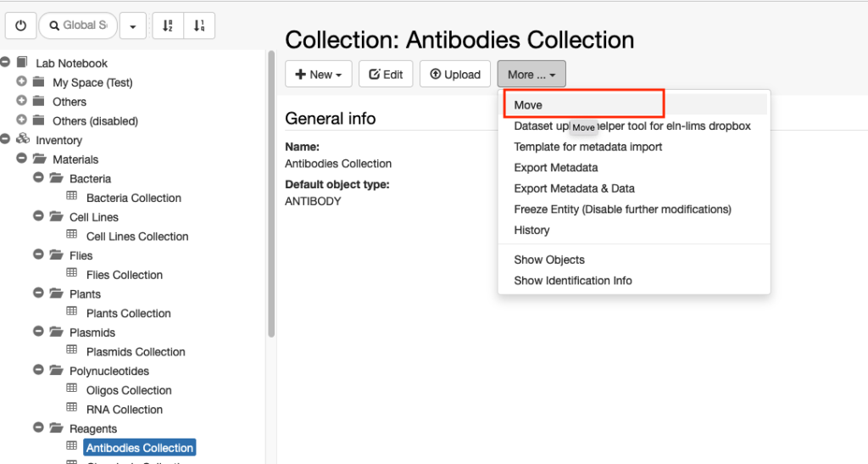Click the Inventory cubes icon
The height and width of the screenshot is (464, 868).
click(x=23, y=139)
